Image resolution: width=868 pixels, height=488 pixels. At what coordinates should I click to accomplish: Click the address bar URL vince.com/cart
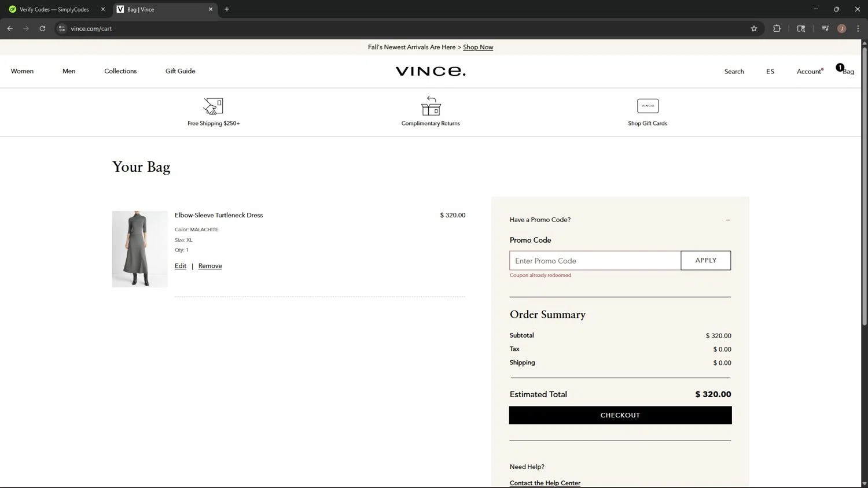(91, 28)
